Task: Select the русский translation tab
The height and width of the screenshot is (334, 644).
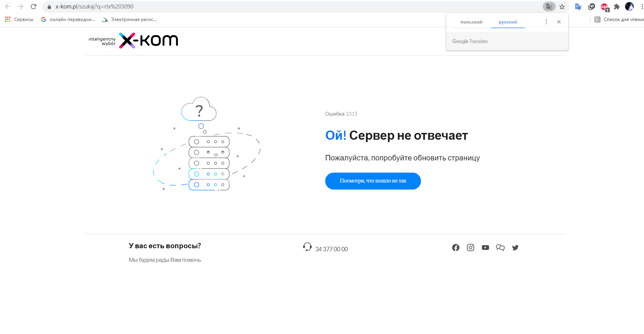Action: [x=508, y=22]
